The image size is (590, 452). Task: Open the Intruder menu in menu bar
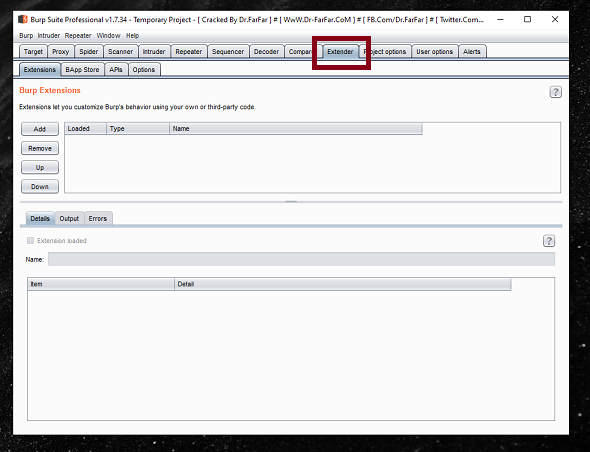49,36
